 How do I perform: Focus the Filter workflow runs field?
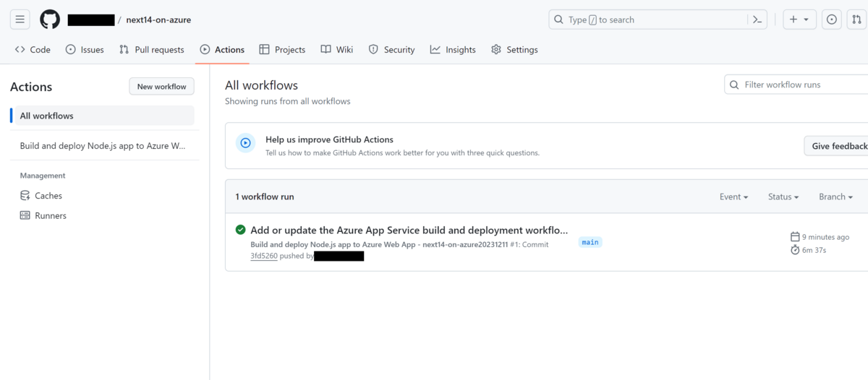(796, 85)
